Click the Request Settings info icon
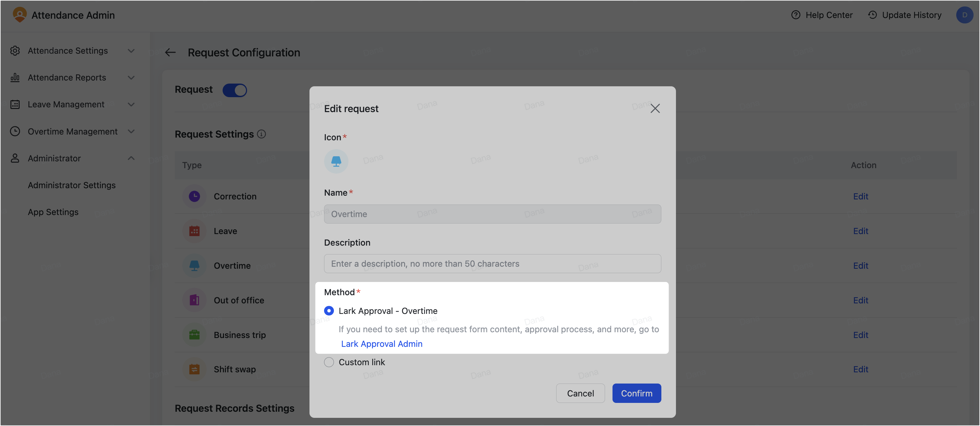Screen dimensions: 980x426 (x=261, y=134)
